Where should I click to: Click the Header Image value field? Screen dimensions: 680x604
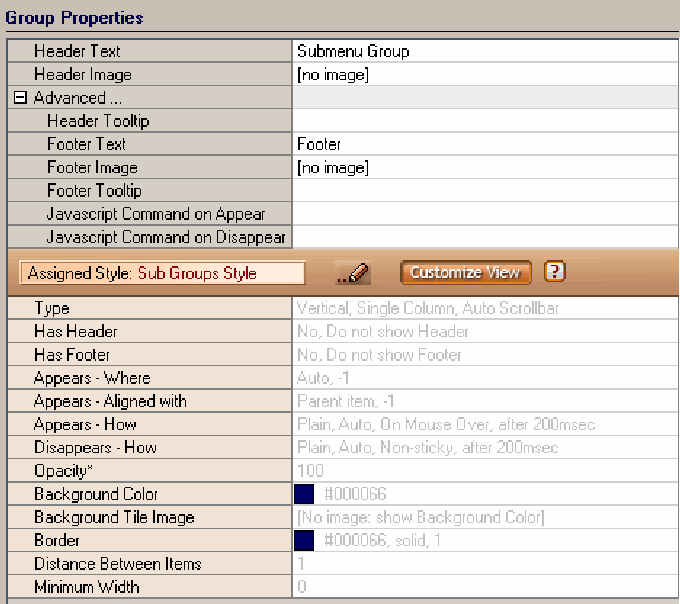point(485,75)
